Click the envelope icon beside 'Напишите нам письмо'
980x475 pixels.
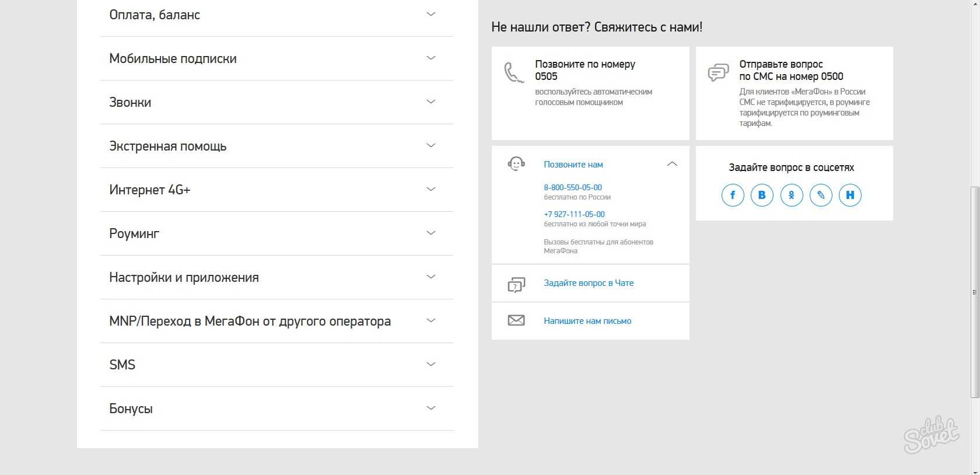(516, 320)
